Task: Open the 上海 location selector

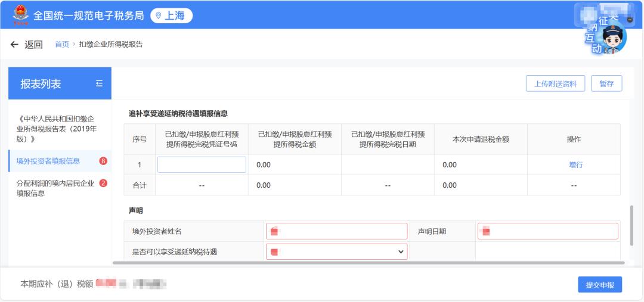Action: 171,15
